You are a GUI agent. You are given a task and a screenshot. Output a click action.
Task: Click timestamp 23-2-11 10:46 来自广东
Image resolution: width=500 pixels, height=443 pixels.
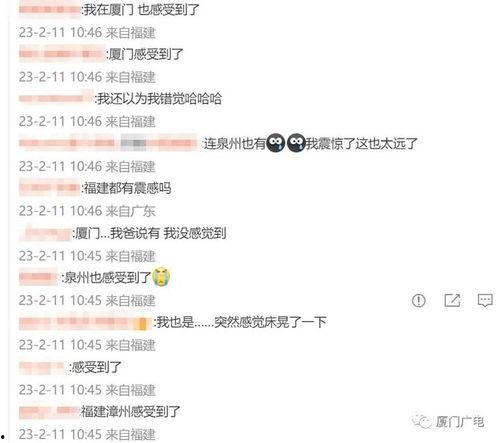click(x=87, y=211)
